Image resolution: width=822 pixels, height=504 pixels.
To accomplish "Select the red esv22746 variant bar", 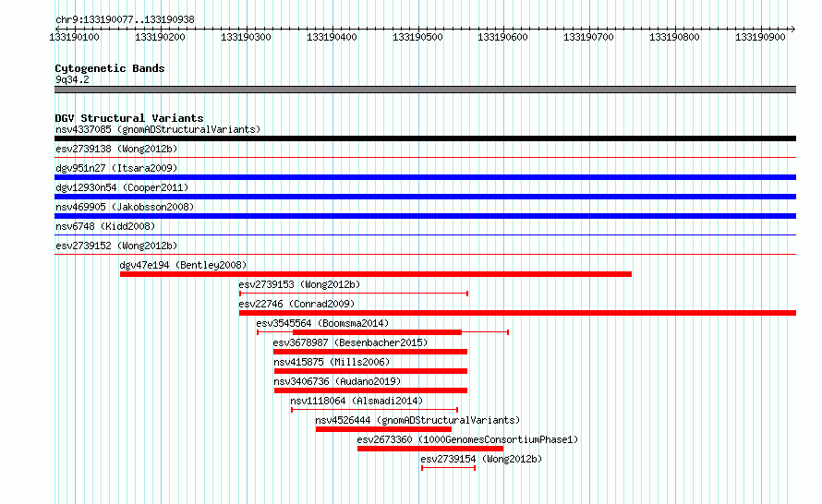I will tap(517, 313).
